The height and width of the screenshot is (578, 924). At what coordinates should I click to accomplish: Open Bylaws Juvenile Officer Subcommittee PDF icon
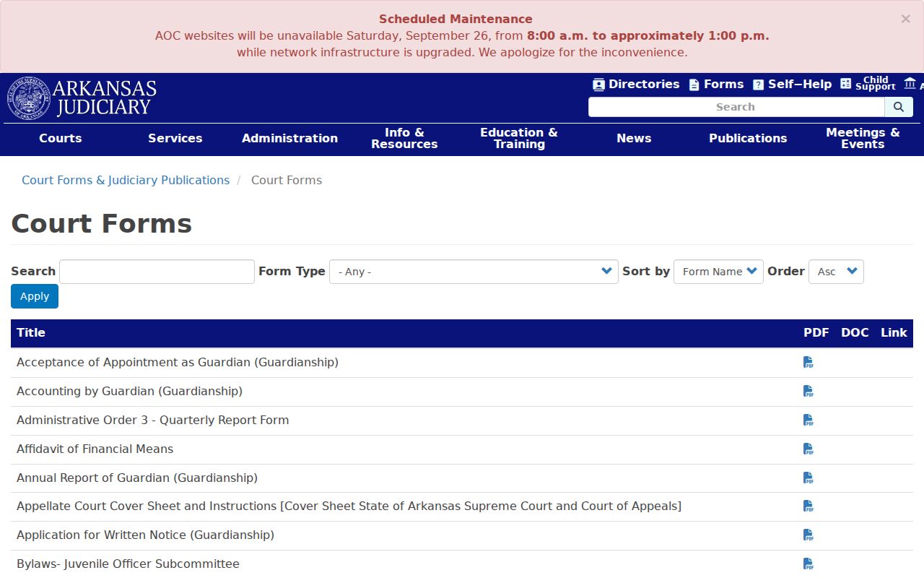coord(808,564)
